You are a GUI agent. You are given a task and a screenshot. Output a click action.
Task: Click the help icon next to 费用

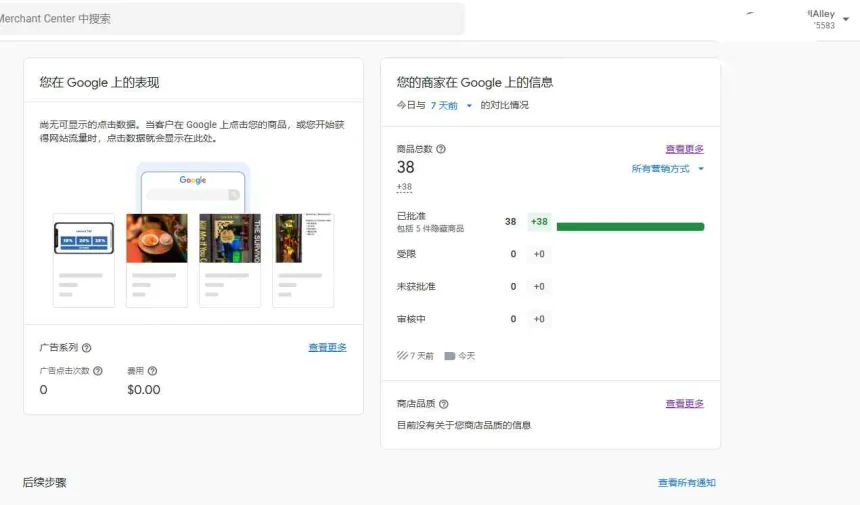pyautogui.click(x=152, y=371)
